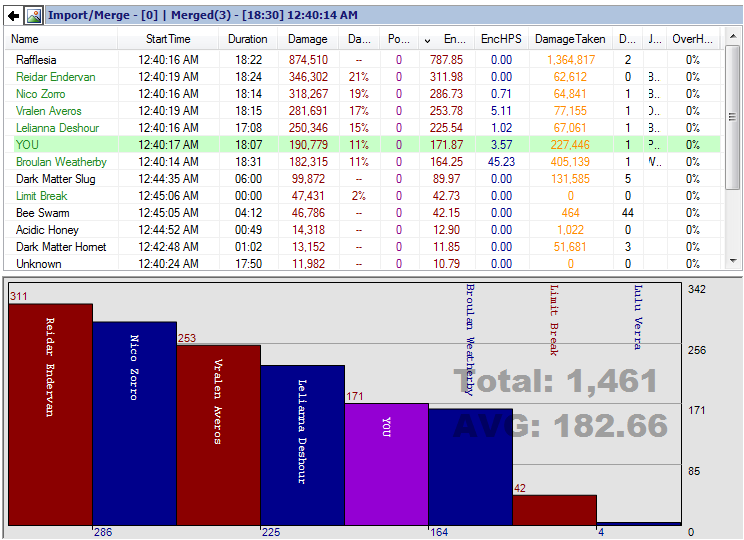
Task: Click the vertical scrollbar thumb
Action: tap(733, 117)
